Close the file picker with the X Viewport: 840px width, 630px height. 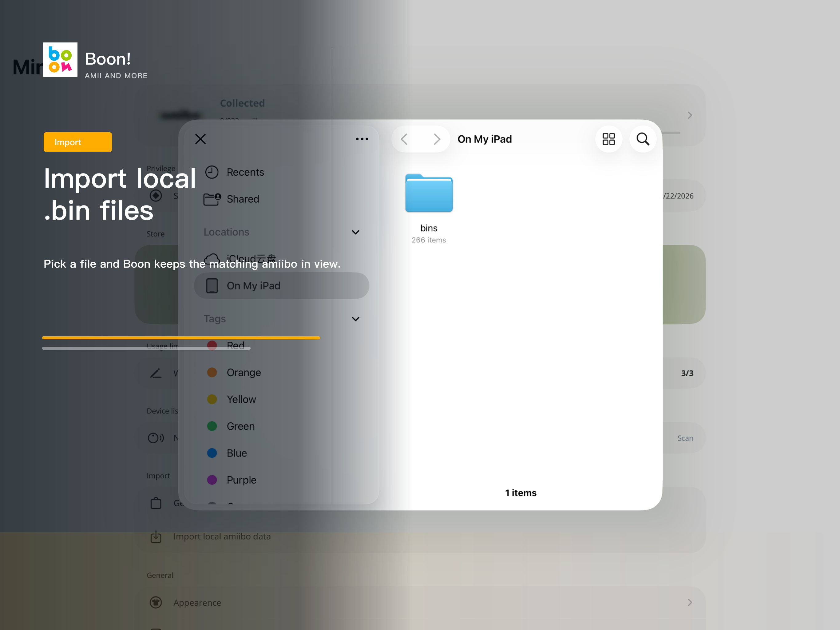click(x=200, y=139)
